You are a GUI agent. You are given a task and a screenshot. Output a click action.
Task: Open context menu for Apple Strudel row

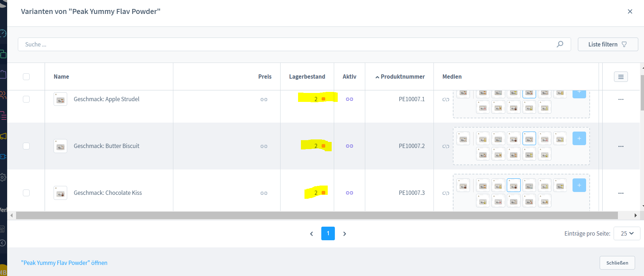(x=621, y=99)
